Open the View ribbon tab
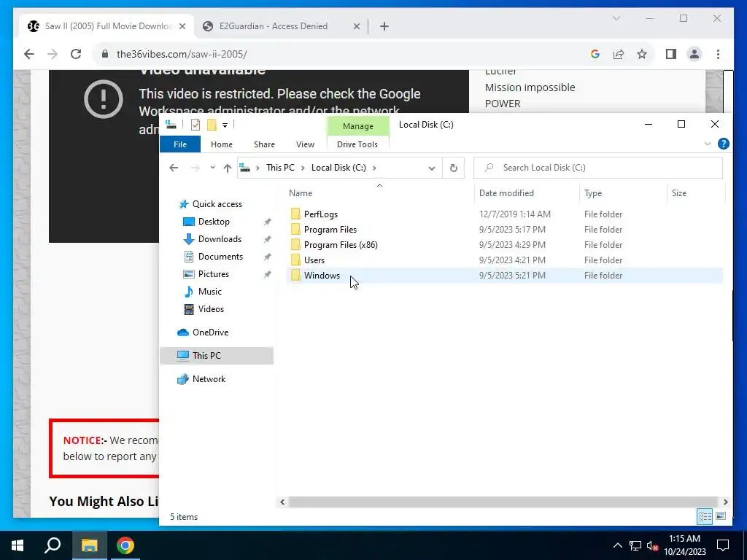The image size is (747, 560). click(x=305, y=144)
